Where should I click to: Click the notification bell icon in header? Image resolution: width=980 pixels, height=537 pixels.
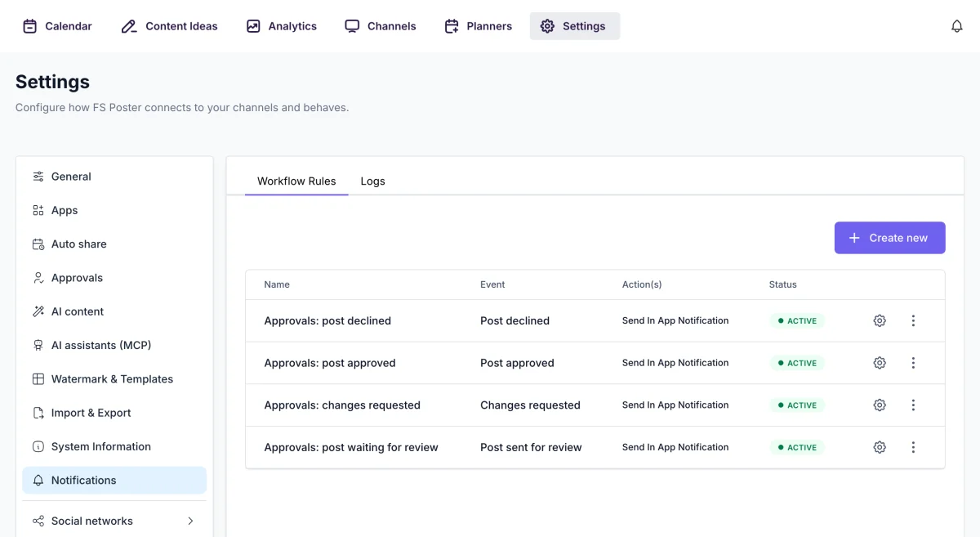957,26
